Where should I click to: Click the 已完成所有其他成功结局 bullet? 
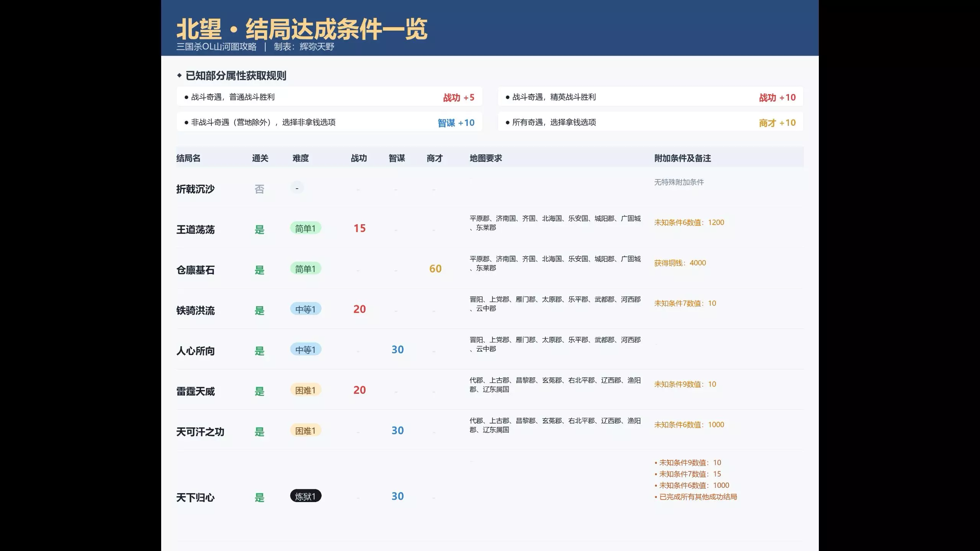click(697, 497)
